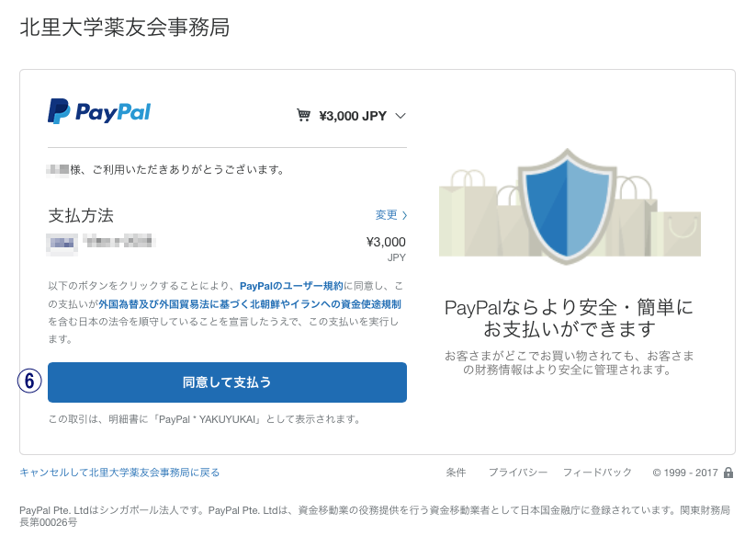Open the プライバシー footer link
The height and width of the screenshot is (547, 756).
click(x=518, y=473)
